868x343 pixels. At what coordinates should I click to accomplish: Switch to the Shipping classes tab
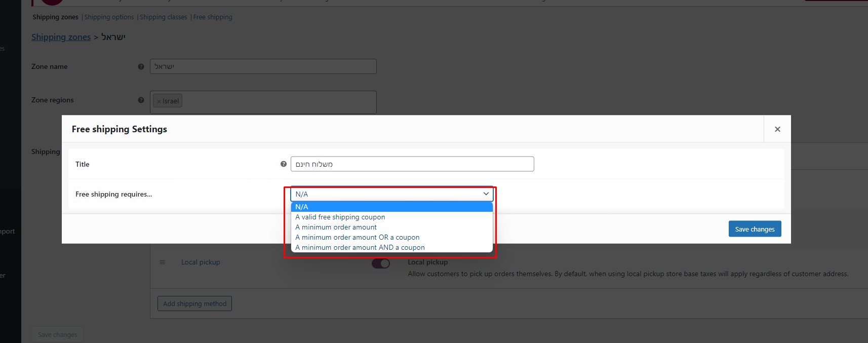click(163, 17)
